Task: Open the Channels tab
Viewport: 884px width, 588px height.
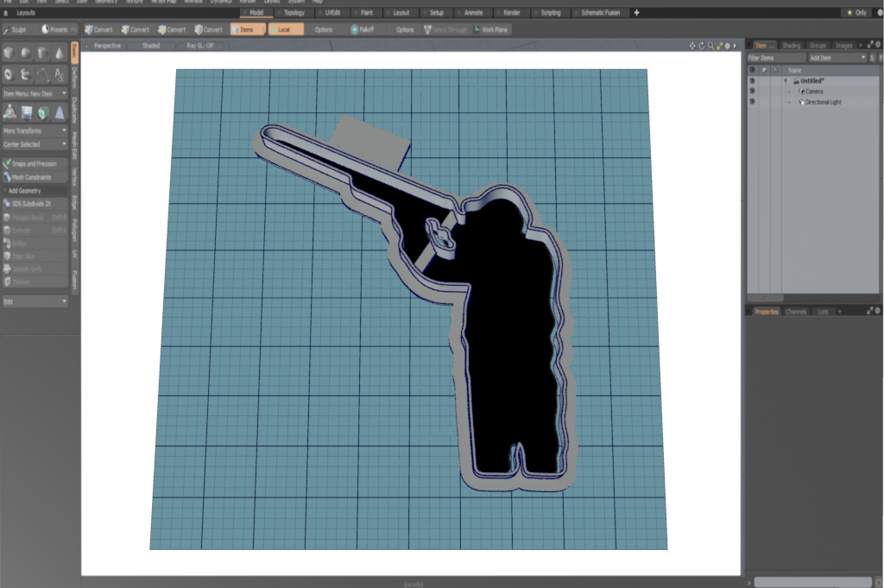Action: [x=796, y=311]
